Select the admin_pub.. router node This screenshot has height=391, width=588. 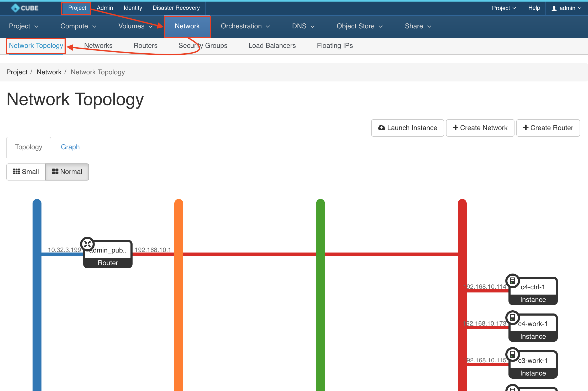[108, 254]
